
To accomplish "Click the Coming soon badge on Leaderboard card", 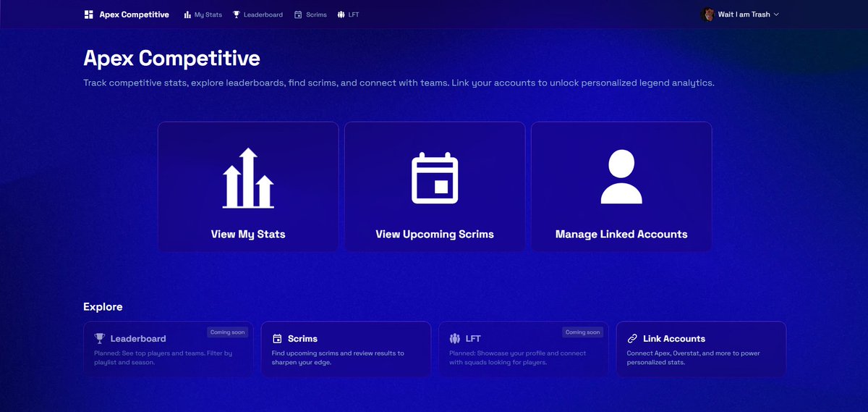I will point(228,332).
